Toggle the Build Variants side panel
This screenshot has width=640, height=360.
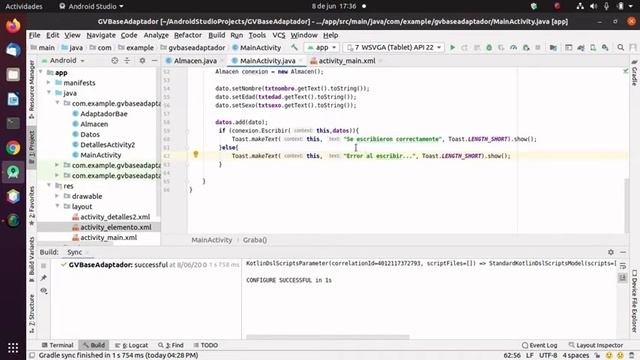(31, 259)
